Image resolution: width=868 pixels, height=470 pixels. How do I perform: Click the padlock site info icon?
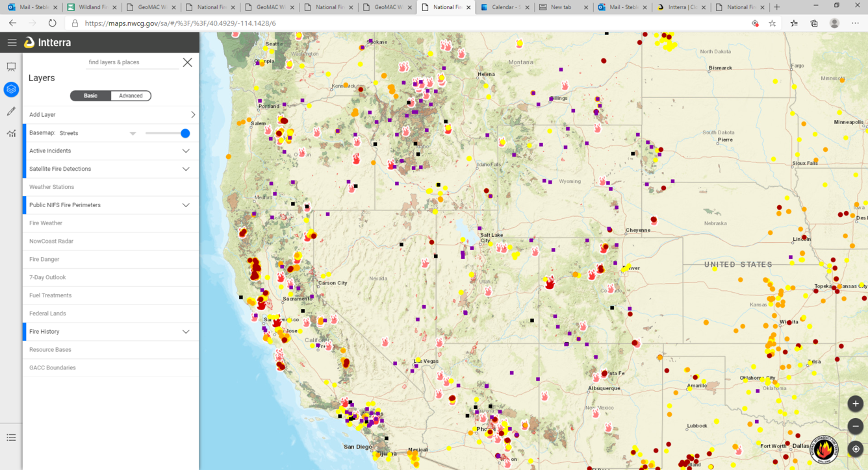pyautogui.click(x=75, y=23)
